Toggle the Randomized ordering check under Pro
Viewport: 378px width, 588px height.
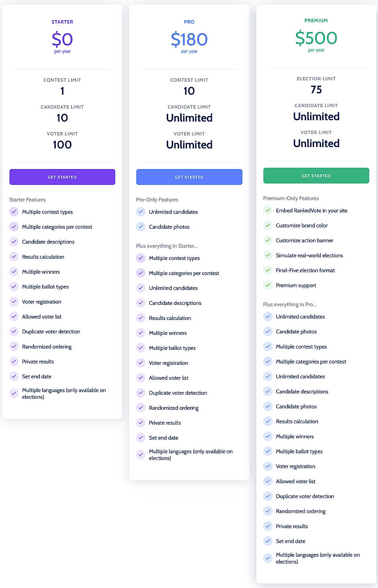141,408
